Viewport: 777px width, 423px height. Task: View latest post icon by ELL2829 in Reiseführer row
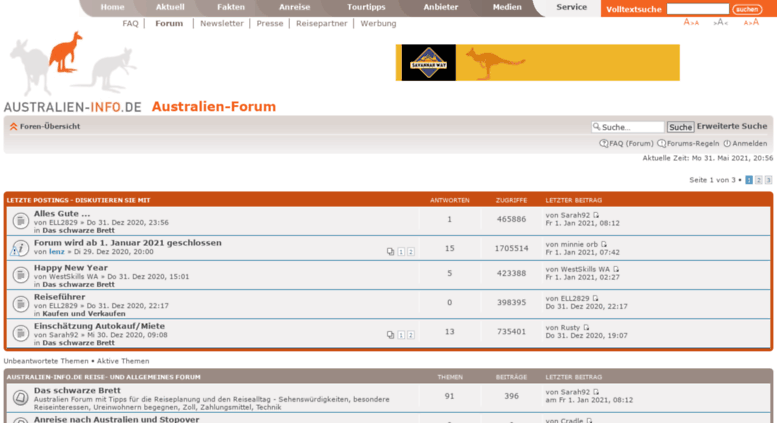(595, 298)
